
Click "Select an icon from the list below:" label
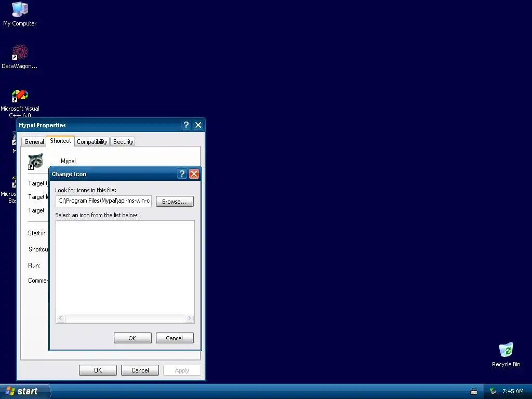coord(97,215)
